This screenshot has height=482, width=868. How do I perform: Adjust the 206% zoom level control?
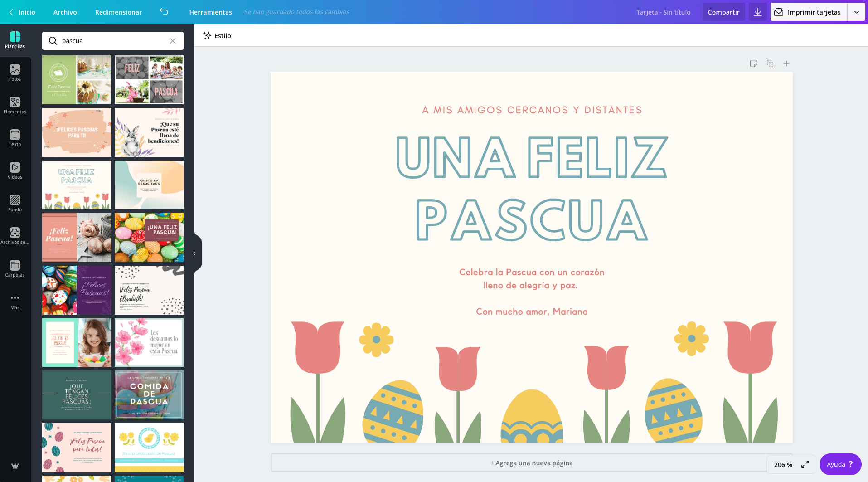(x=783, y=464)
